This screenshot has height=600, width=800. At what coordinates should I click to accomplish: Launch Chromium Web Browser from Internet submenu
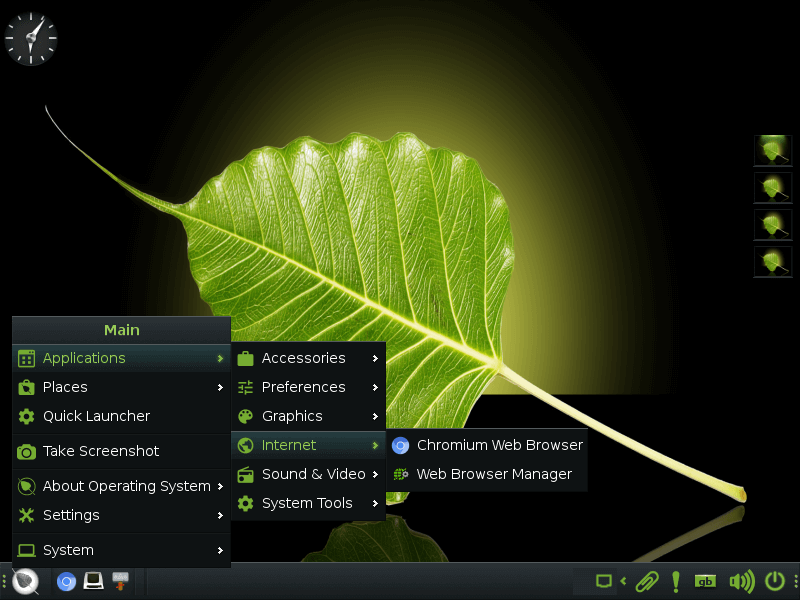[x=487, y=445]
